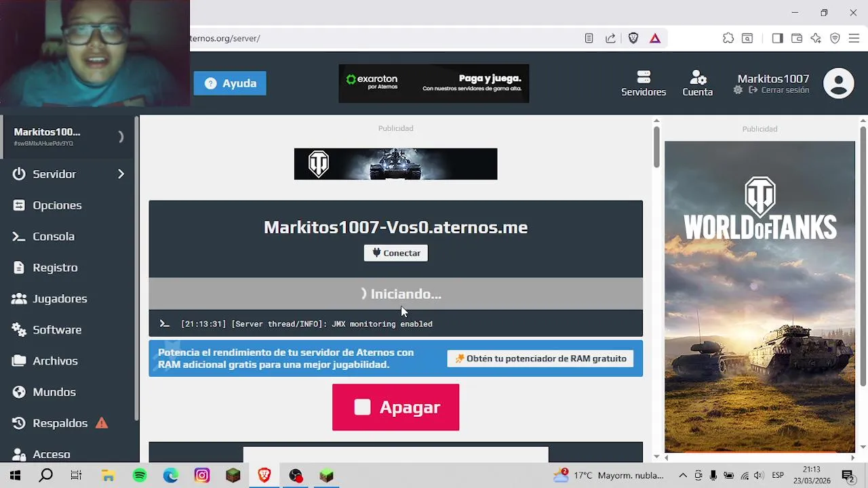868x488 pixels.
Task: Click the left sidebar scrollbar
Action: point(136,268)
